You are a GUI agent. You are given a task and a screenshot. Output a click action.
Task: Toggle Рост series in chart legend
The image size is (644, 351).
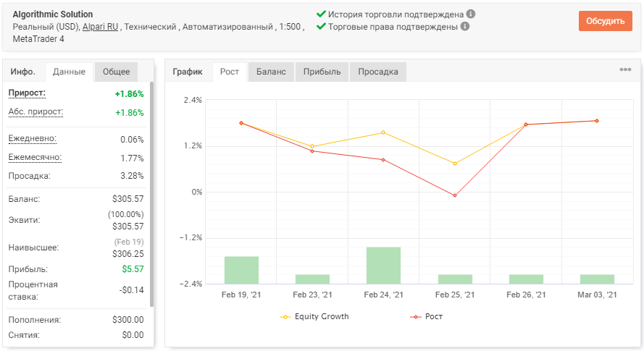(x=427, y=316)
